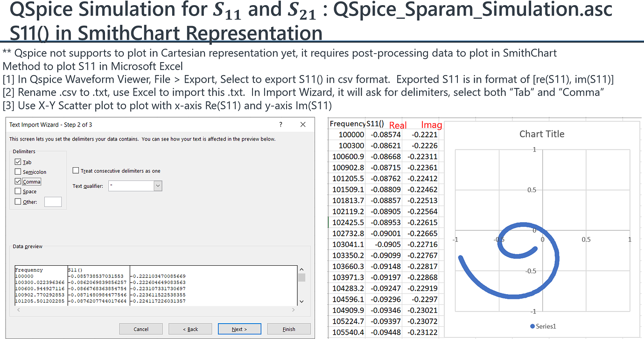Click the Other delimiter input box

[53, 201]
